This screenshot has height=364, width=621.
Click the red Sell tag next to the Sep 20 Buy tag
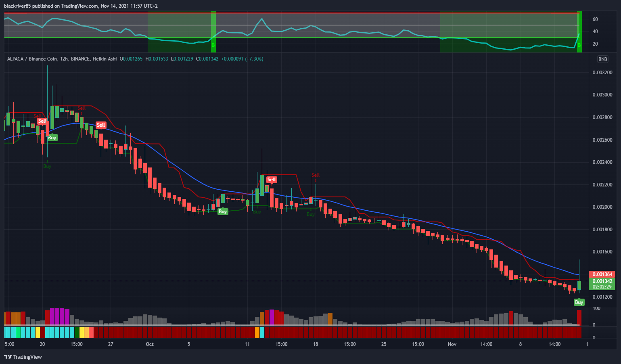tap(42, 121)
